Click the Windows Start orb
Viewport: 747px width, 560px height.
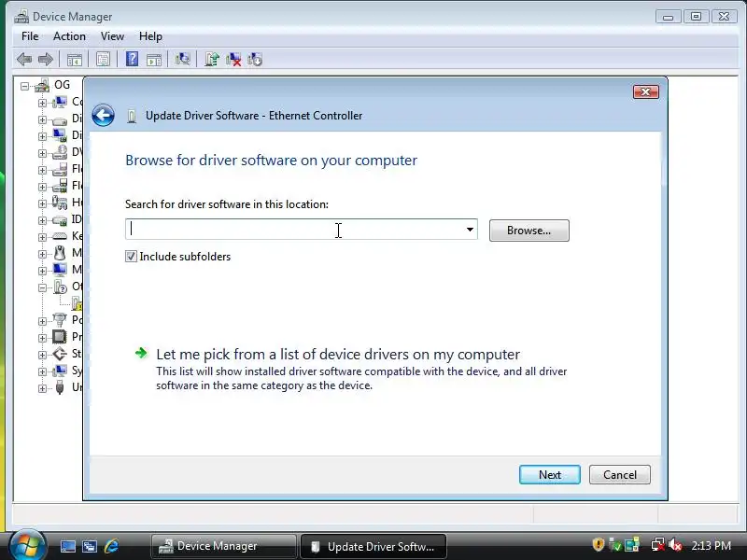click(27, 546)
